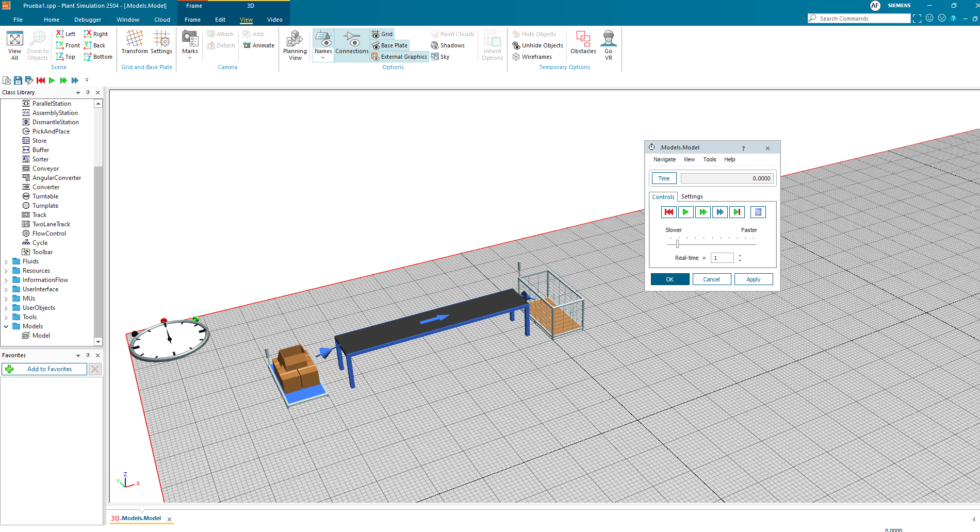Select the Zoom to Objects tool
This screenshot has width=980, height=532.
tap(37, 44)
